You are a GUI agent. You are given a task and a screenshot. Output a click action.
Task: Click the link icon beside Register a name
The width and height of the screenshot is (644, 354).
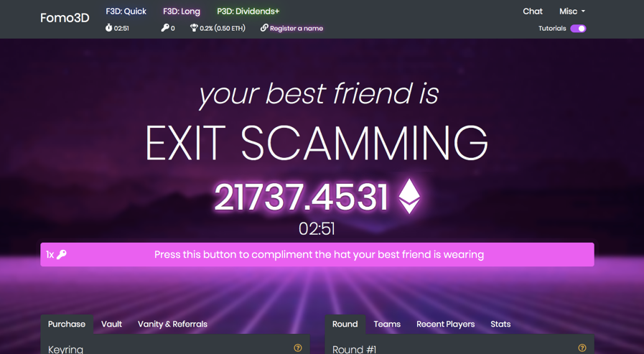(x=264, y=28)
